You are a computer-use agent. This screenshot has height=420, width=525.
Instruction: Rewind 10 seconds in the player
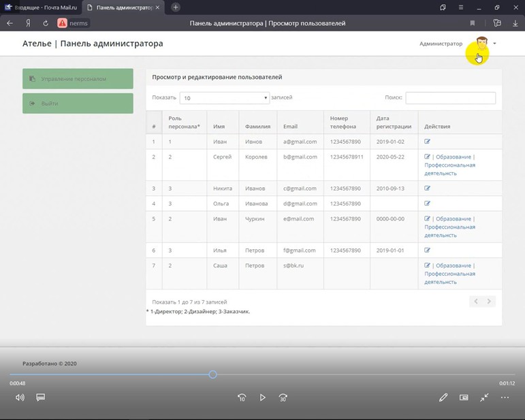pos(242,398)
